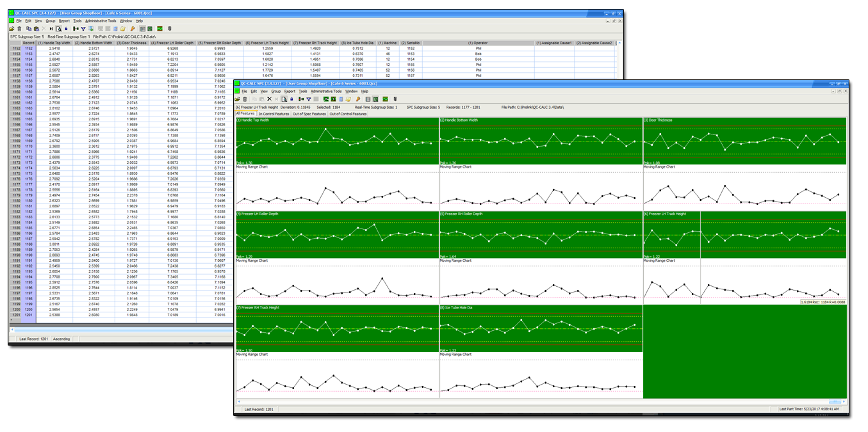Click the open folder icon in the plot window toolbar
Viewport: 868px width, 432px height.
click(237, 99)
